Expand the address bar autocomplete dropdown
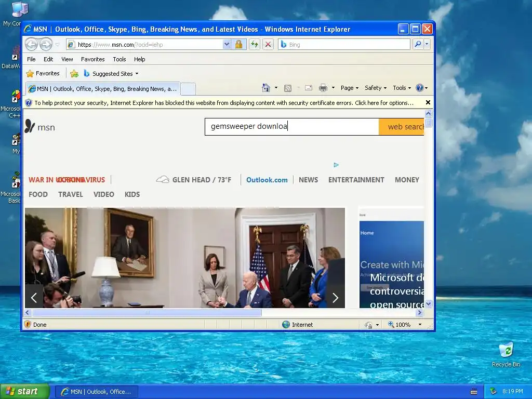This screenshot has height=399, width=532. (x=227, y=45)
